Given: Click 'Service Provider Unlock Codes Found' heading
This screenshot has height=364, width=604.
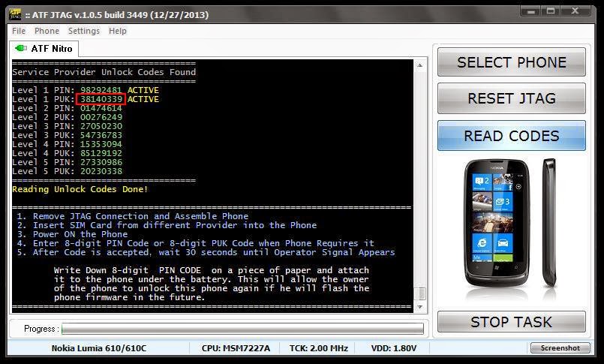Looking at the screenshot, I should pyautogui.click(x=104, y=72).
